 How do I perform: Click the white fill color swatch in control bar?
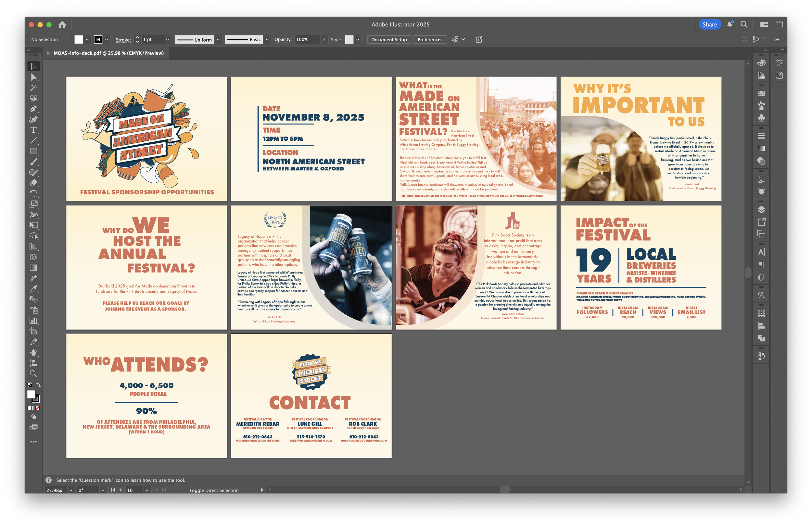[x=79, y=40]
